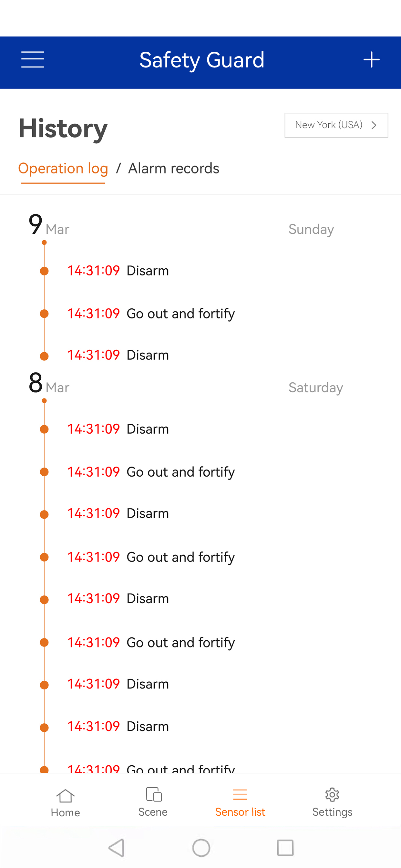The width and height of the screenshot is (401, 868).
Task: Open the hamburger menu in header
Action: [32, 60]
